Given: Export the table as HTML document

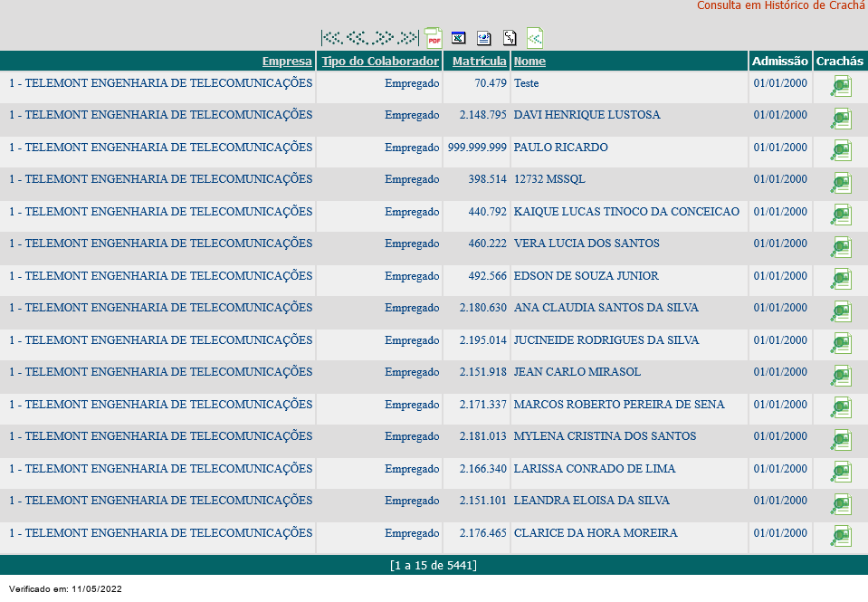Looking at the screenshot, I should point(484,38).
